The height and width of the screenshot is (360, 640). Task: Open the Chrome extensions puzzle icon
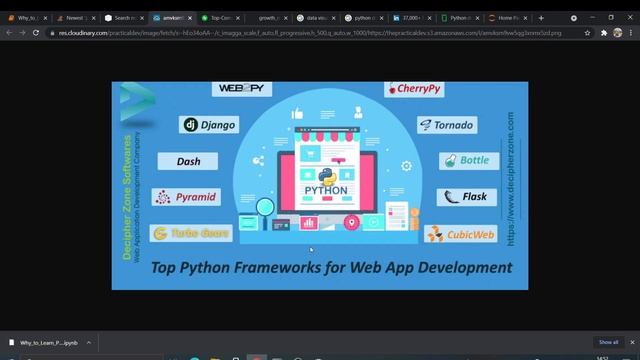604,33
